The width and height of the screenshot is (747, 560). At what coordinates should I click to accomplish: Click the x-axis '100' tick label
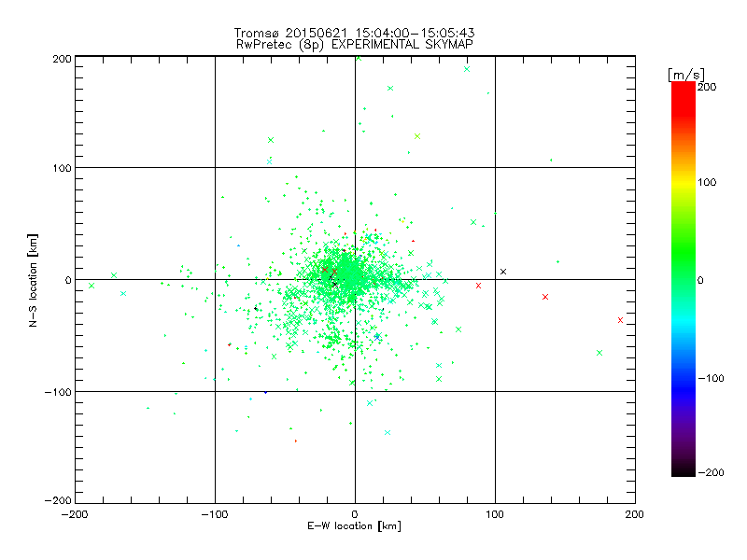point(495,514)
